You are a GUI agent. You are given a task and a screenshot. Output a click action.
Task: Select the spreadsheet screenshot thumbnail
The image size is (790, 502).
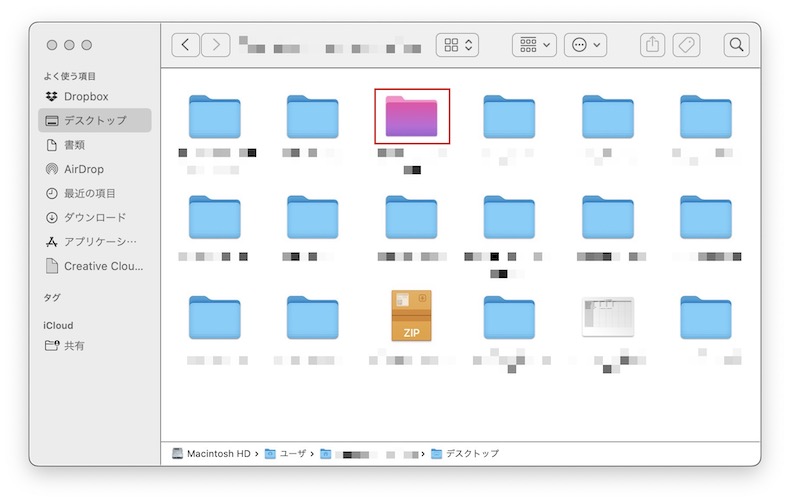click(608, 317)
